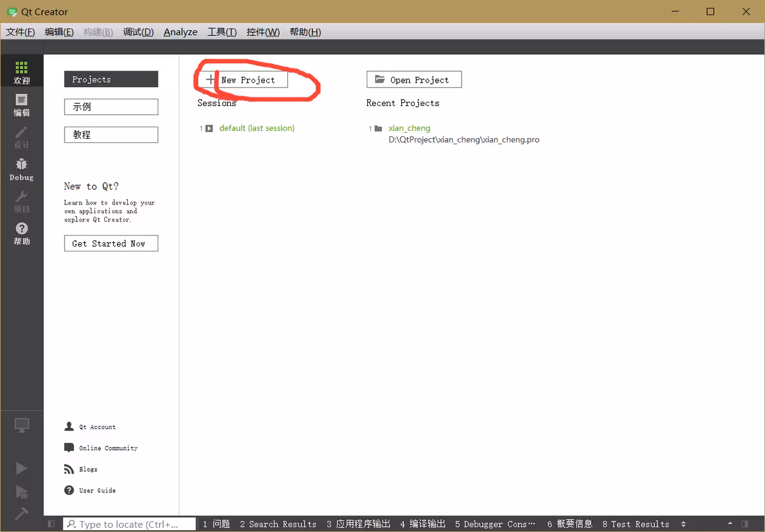Screen dimensions: 765x532
Task: Open the 文件(F) menu
Action: (x=21, y=32)
